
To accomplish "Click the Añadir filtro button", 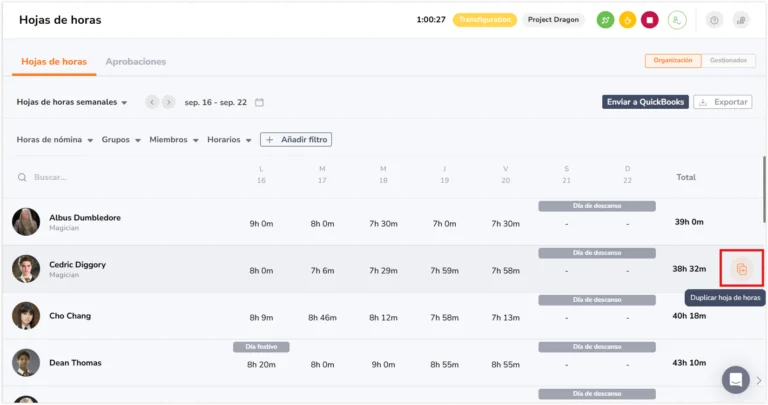I will pyautogui.click(x=296, y=140).
